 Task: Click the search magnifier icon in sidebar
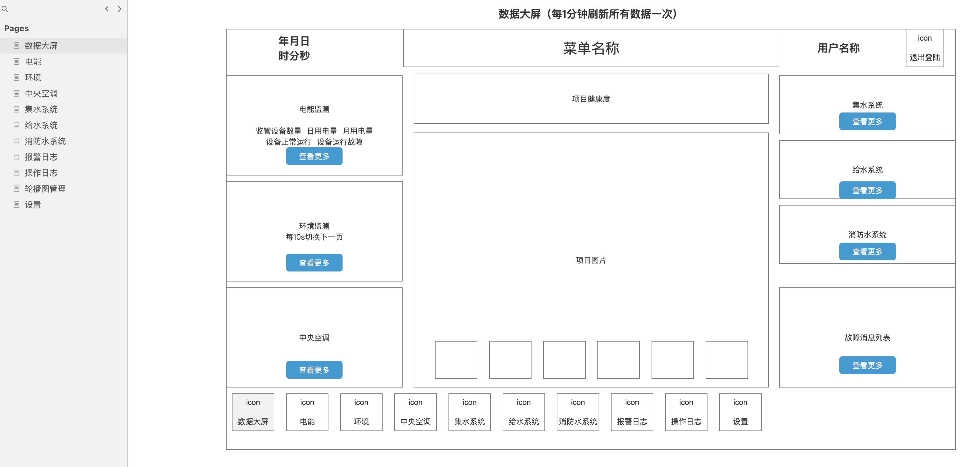[5, 8]
